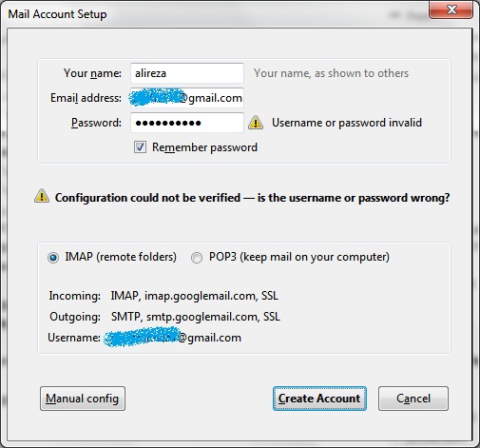Click into the Your name field
Image resolution: width=480 pixels, height=448 pixels.
(187, 73)
